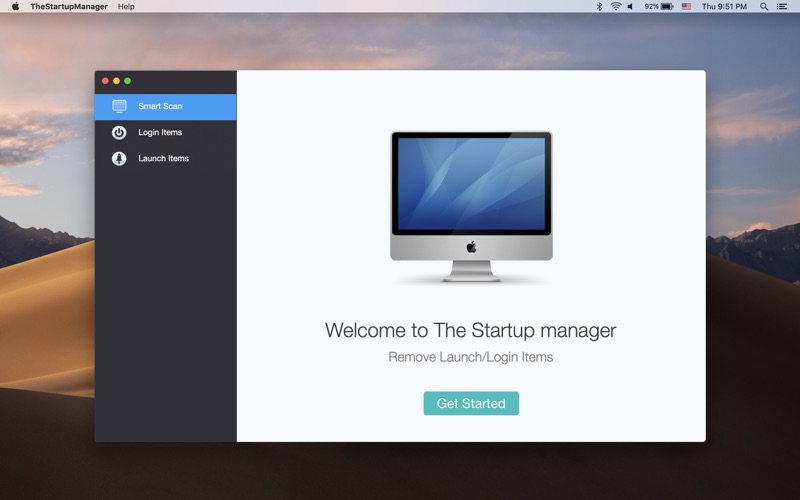
Task: Click the Login Items power icon
Action: [119, 133]
